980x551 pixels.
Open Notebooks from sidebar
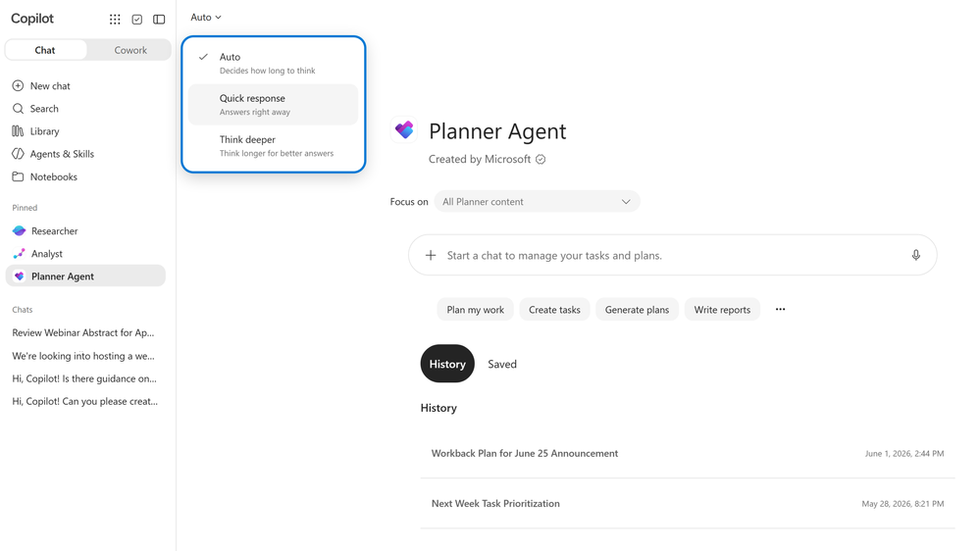pos(85,176)
